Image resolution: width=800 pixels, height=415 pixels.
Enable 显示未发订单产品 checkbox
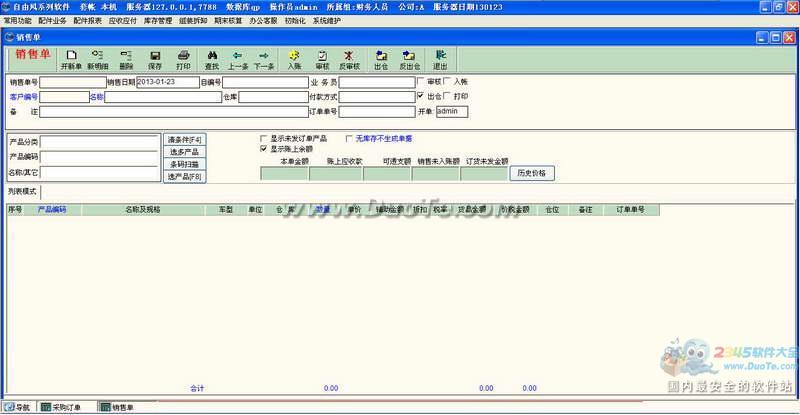(x=264, y=138)
